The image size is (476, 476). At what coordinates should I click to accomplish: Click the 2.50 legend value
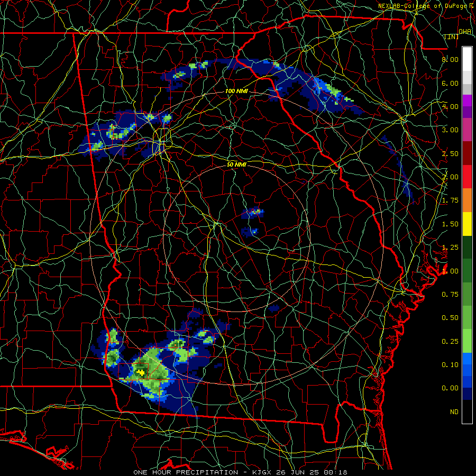(450, 153)
